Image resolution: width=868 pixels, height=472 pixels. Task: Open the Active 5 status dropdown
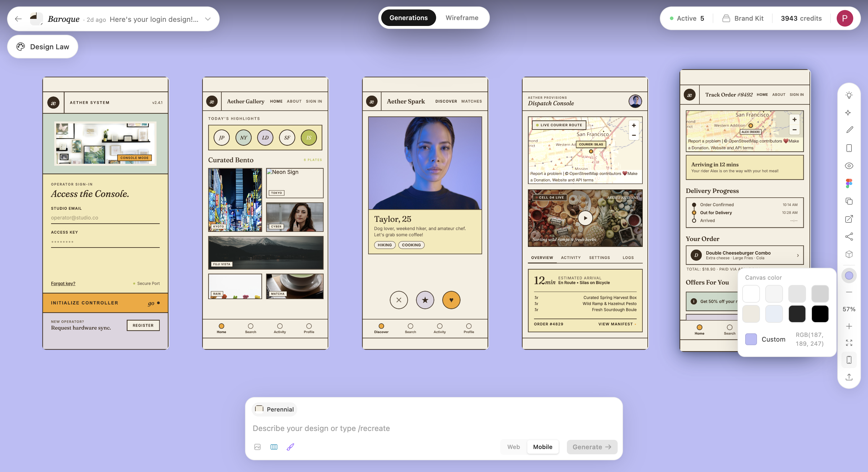click(x=687, y=19)
